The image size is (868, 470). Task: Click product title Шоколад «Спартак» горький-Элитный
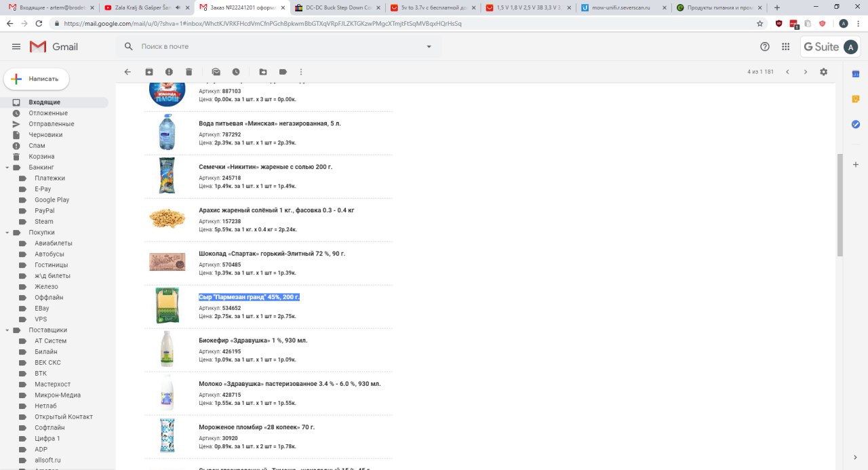[x=272, y=254]
